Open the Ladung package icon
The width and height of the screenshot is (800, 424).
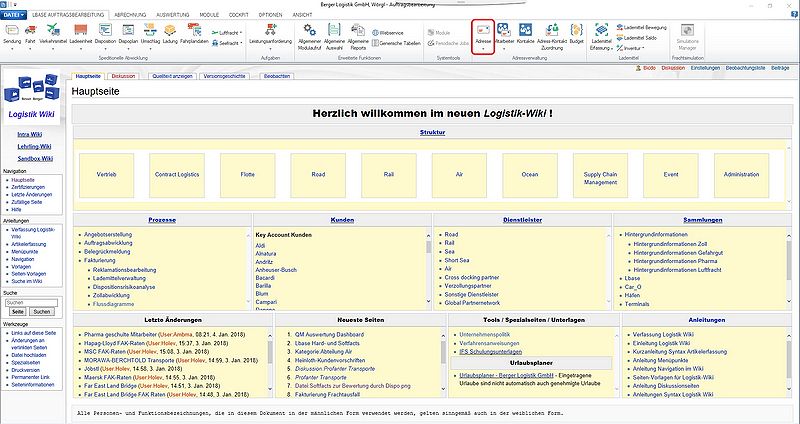coord(170,31)
